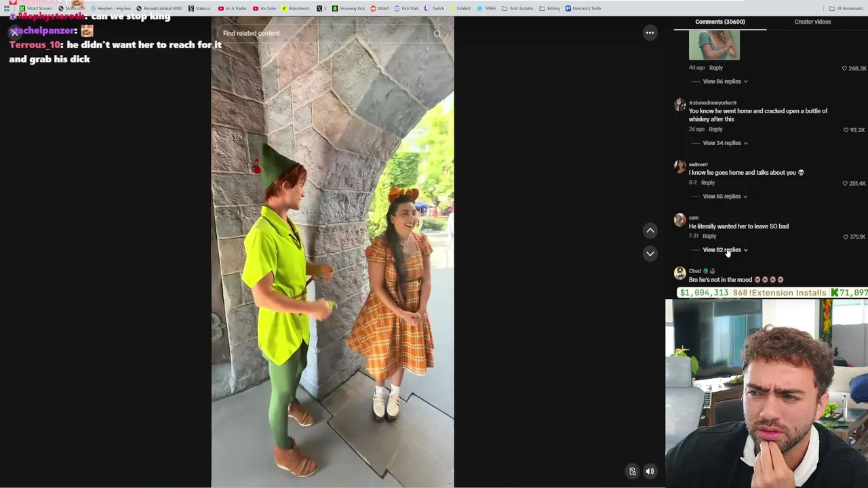The image size is (868, 488).
Task: Switch to the Creator videos tab
Action: coord(812,22)
